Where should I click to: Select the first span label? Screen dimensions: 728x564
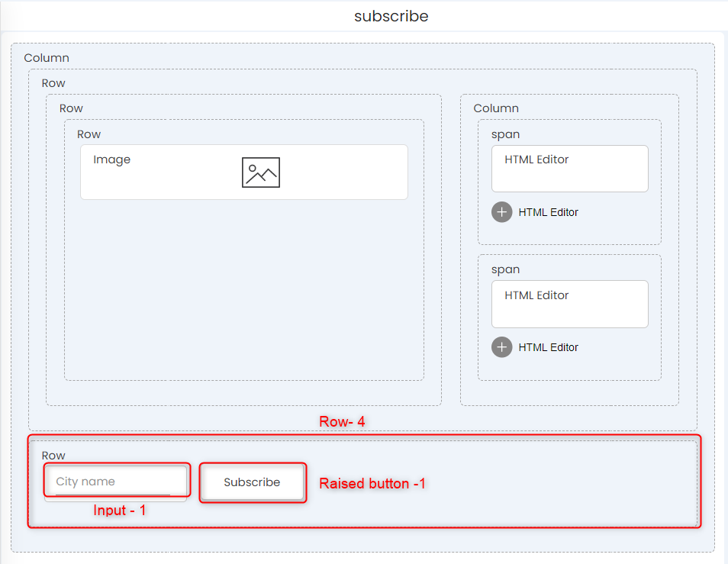click(x=505, y=134)
